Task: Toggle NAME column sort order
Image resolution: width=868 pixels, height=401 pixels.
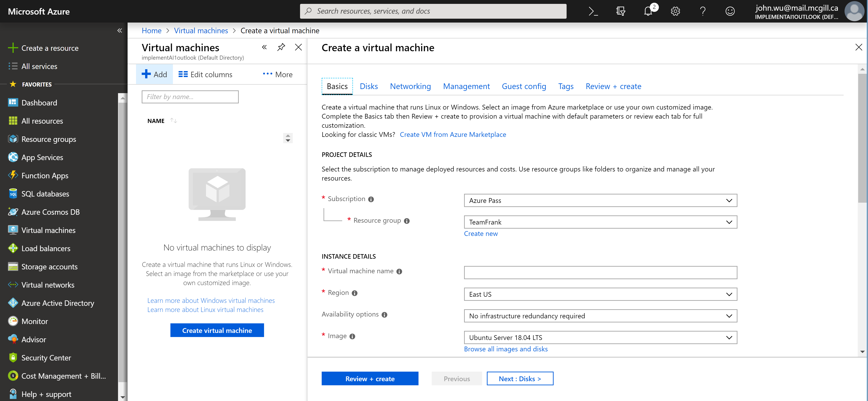Action: [174, 120]
